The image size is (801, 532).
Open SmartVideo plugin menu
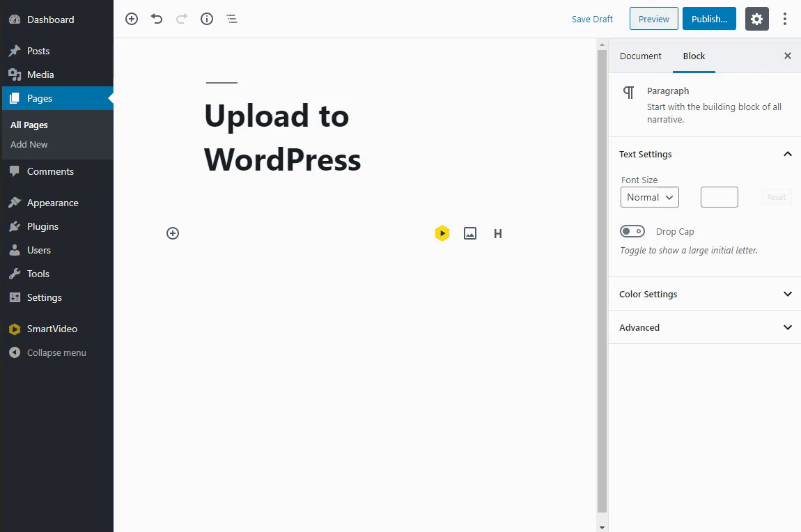pos(56,329)
